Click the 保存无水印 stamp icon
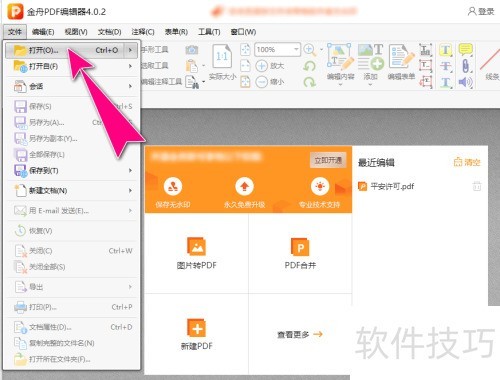This screenshot has width=500, height=380. coord(173,187)
